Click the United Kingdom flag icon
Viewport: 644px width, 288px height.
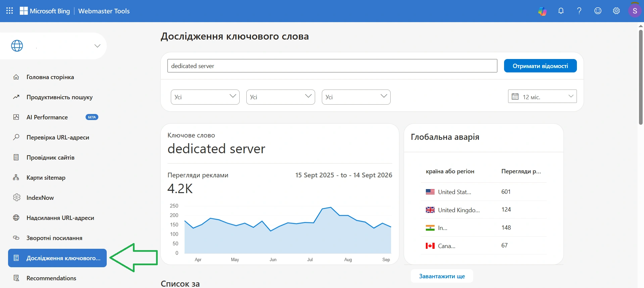click(x=430, y=210)
